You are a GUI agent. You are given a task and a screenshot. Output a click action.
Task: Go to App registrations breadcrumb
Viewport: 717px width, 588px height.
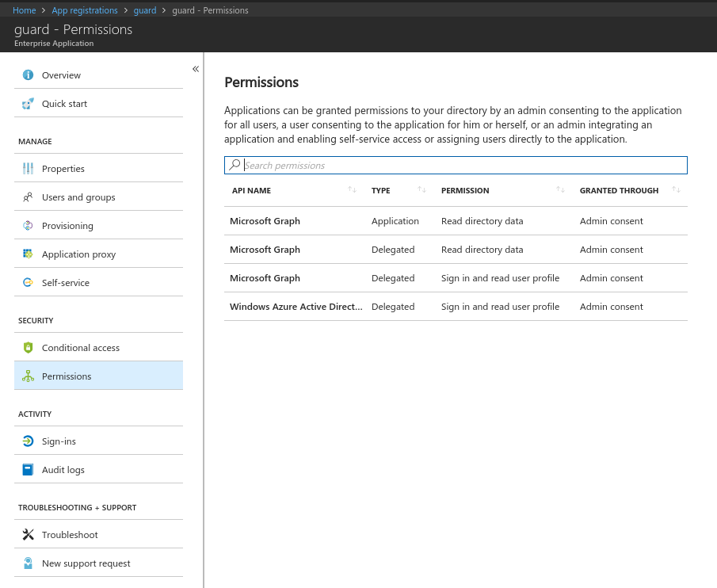(x=85, y=10)
